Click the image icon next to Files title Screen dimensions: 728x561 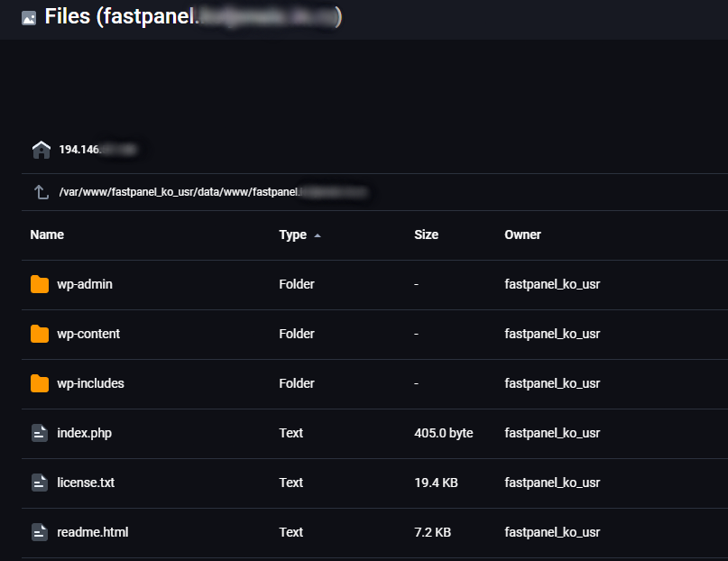[29, 18]
